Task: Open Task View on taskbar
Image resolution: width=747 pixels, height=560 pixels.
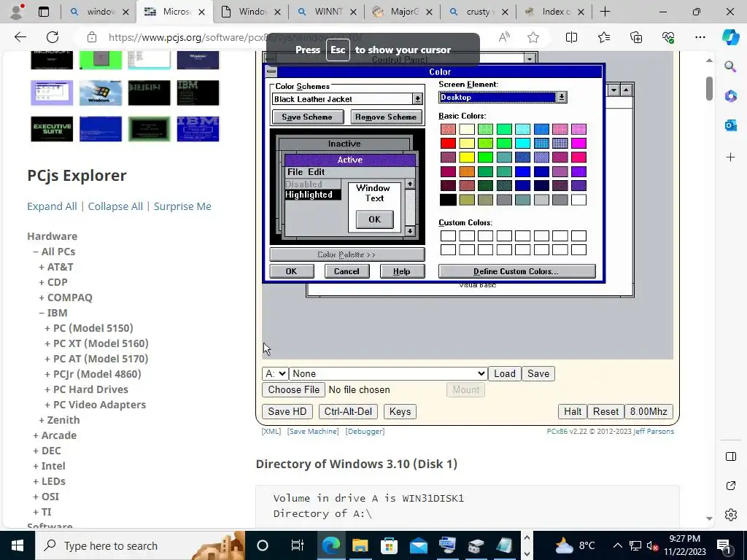Action: point(297,545)
